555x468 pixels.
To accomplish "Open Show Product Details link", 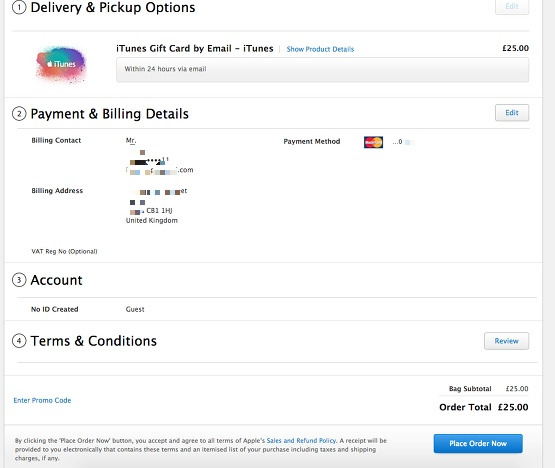I will coord(320,49).
